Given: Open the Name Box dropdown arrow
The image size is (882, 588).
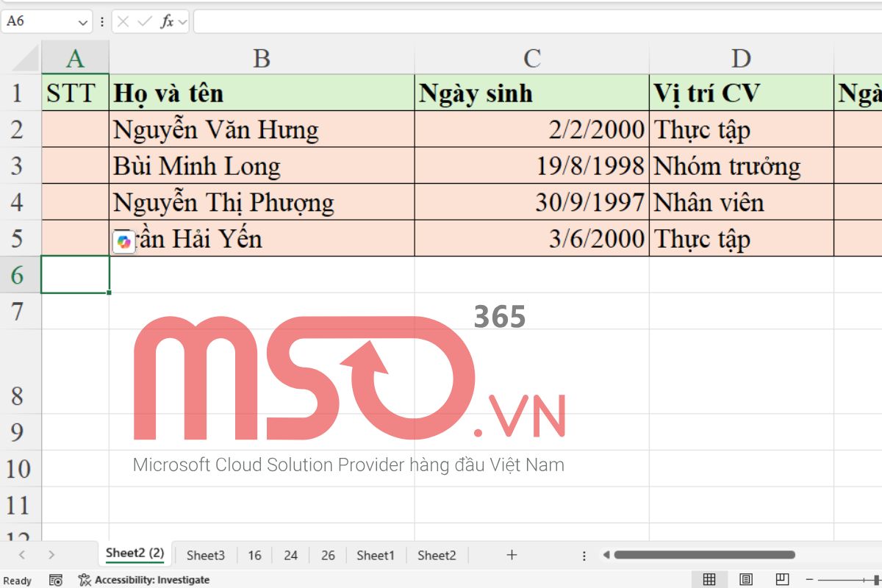Looking at the screenshot, I should click(82, 22).
